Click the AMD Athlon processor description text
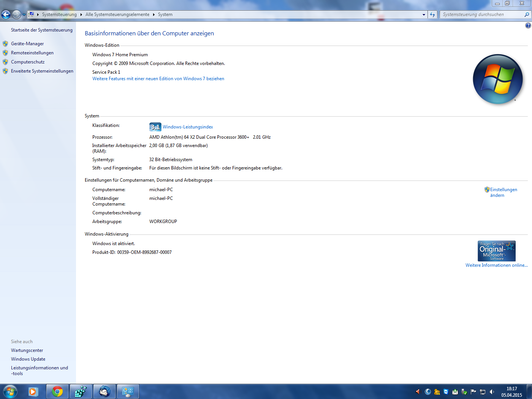This screenshot has height=399, width=532. pyautogui.click(x=210, y=137)
